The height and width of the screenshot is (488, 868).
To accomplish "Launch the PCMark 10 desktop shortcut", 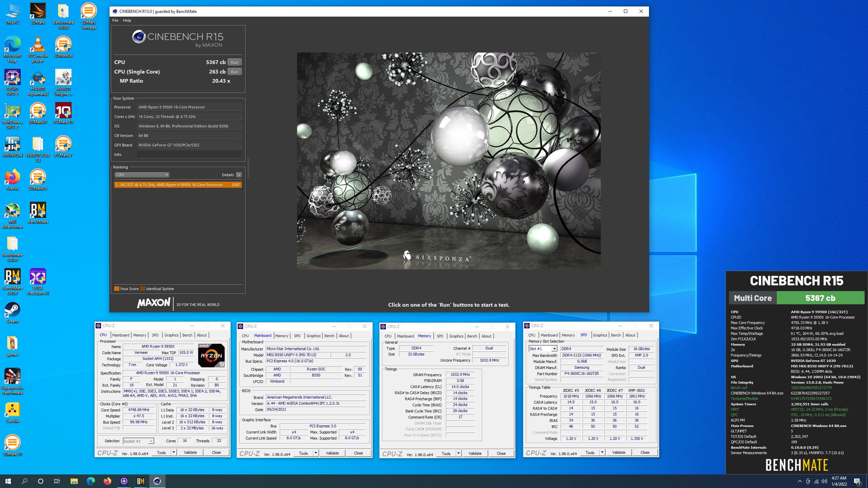I will 63,113.
